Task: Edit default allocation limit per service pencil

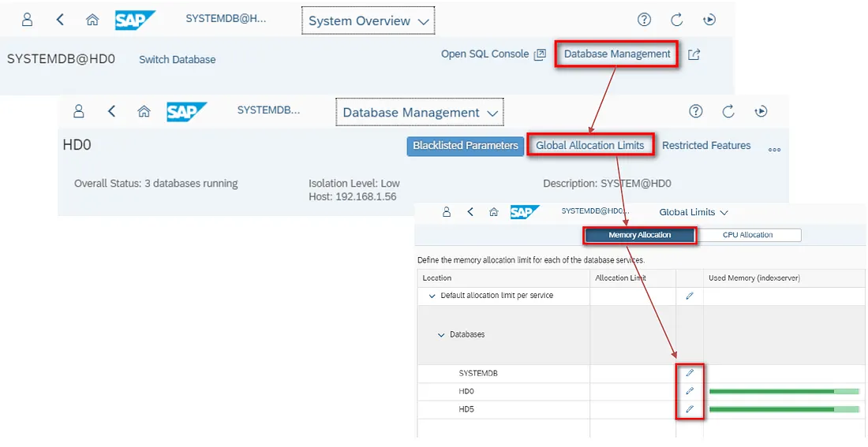Action: pos(690,296)
